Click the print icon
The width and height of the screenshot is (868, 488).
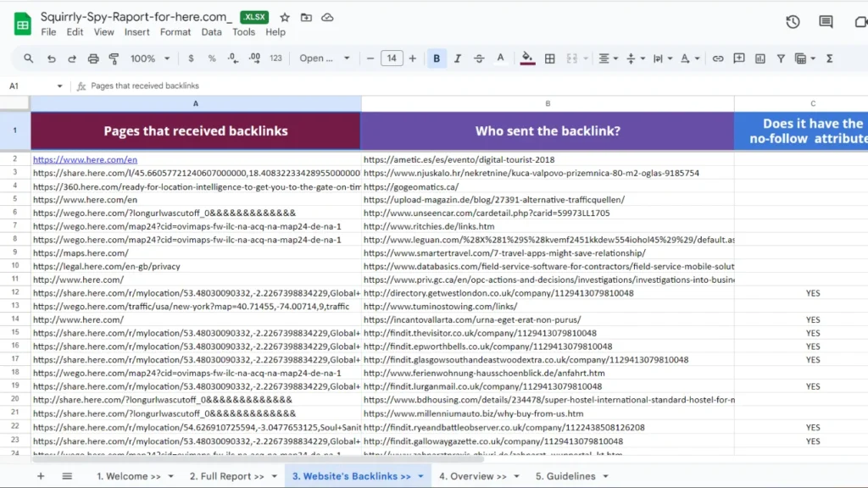point(93,58)
